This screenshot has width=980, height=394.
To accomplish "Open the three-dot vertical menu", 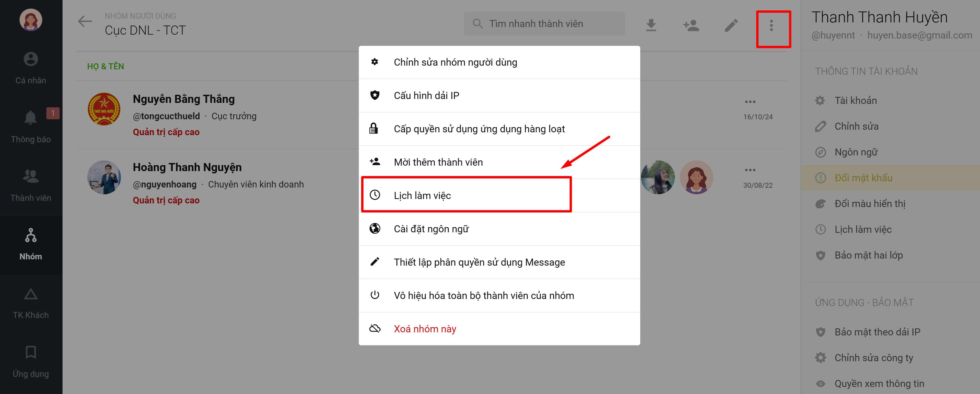I will pyautogui.click(x=771, y=25).
